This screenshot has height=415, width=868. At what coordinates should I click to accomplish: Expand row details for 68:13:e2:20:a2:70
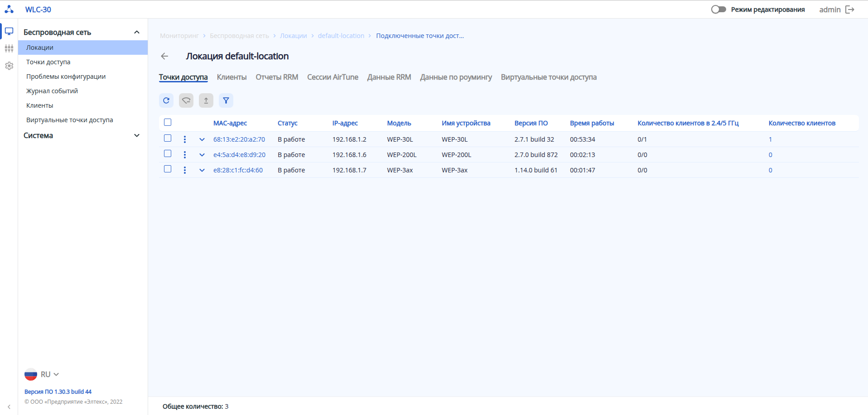202,139
